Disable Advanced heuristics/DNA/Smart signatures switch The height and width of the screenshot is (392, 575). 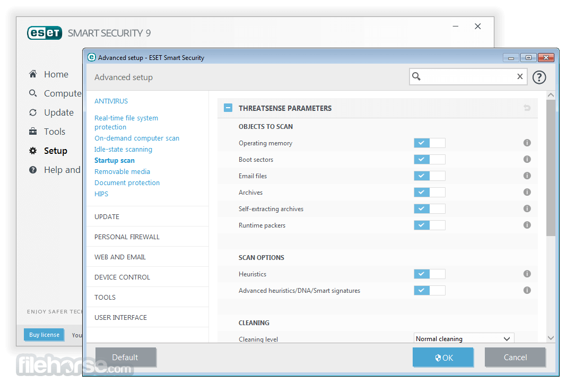(x=430, y=291)
